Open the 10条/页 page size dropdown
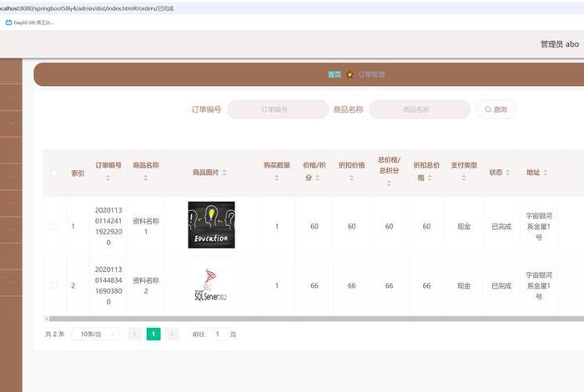This screenshot has width=584, height=392. pos(95,334)
